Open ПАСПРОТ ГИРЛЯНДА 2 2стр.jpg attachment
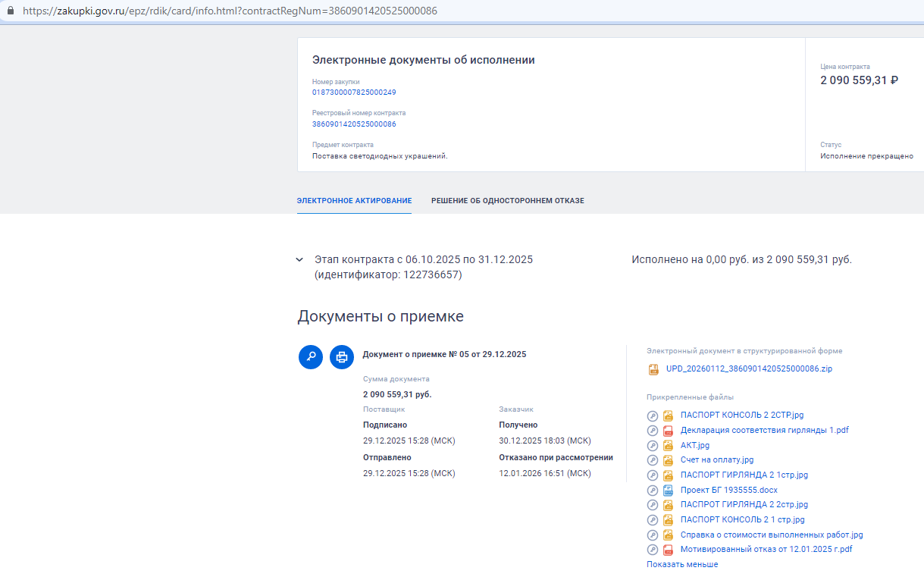 coord(744,504)
